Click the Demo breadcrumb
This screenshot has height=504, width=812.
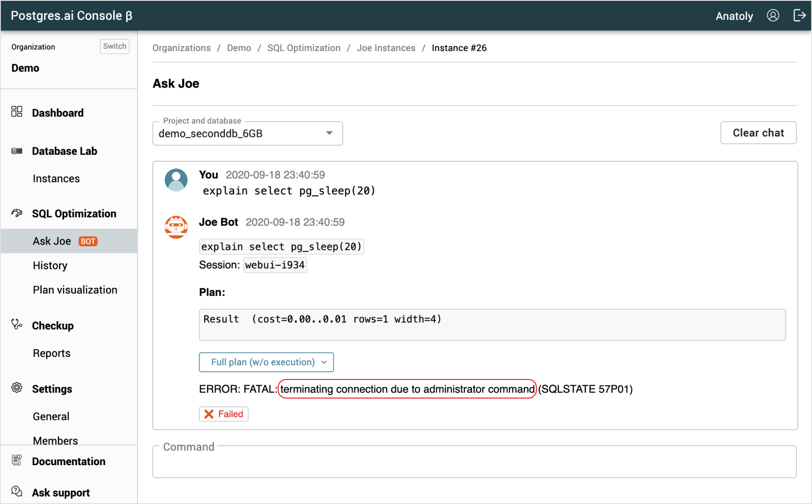click(239, 48)
